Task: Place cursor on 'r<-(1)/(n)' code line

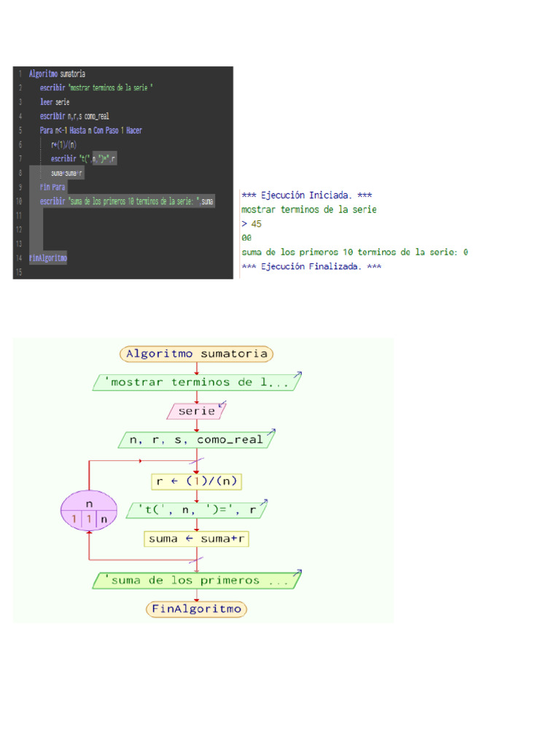Action: pos(64,144)
